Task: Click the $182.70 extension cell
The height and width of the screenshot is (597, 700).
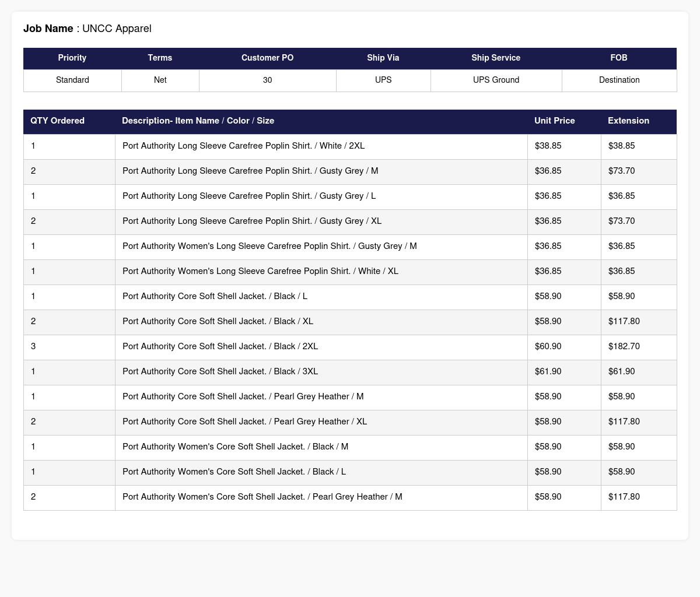Action: pyautogui.click(x=639, y=347)
